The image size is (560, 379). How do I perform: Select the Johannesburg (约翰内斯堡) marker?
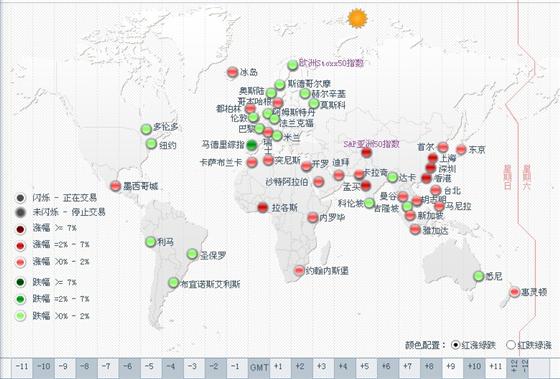pyautogui.click(x=299, y=270)
